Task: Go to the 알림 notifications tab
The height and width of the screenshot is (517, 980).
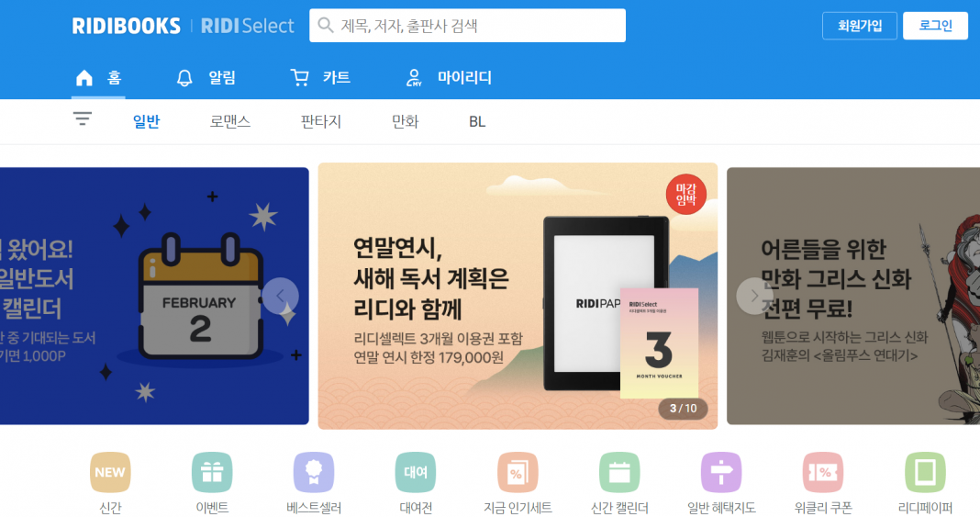Action: pos(206,77)
